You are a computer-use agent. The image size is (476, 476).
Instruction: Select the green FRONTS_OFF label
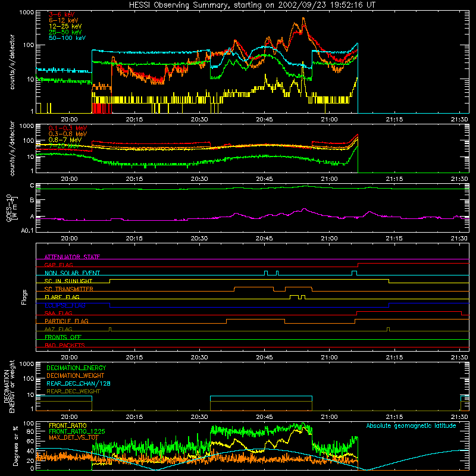pyautogui.click(x=63, y=337)
